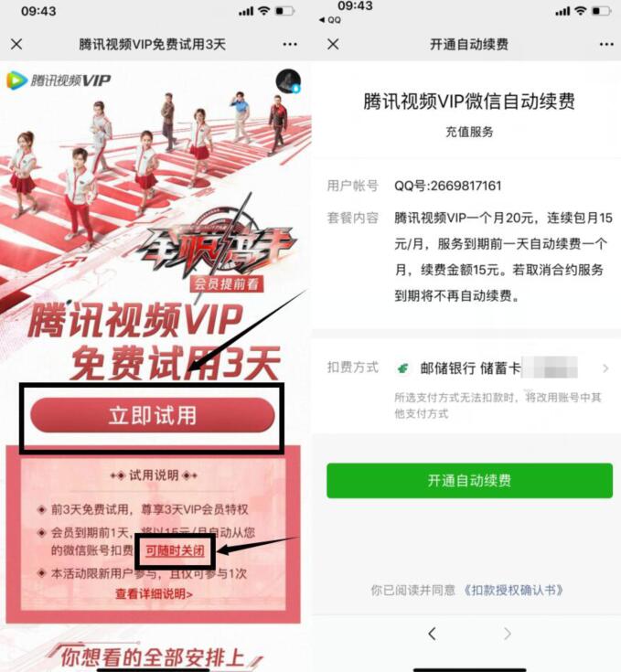The image size is (621, 672).
Task: Tap the 会员提前看 badge
Action: click(x=226, y=283)
